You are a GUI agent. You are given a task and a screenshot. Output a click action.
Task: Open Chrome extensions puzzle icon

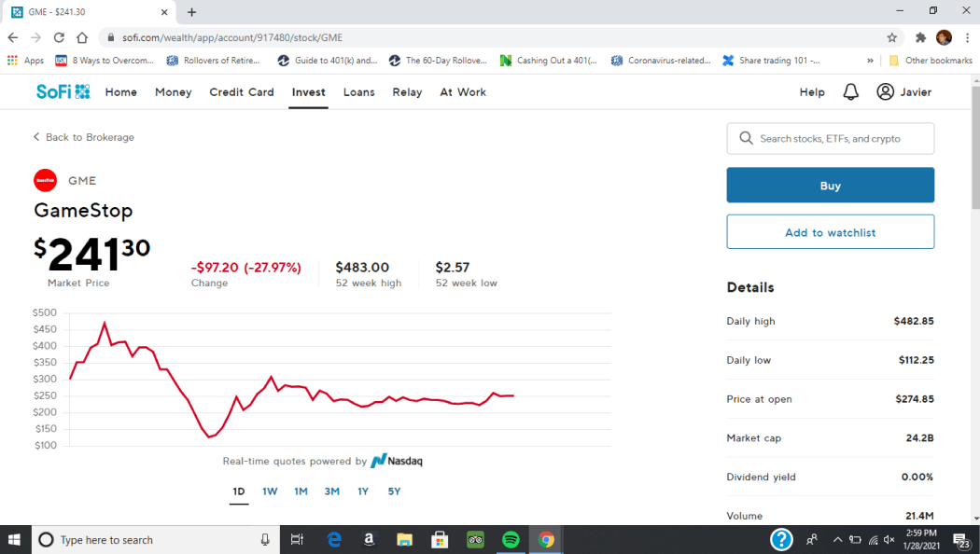click(x=920, y=37)
